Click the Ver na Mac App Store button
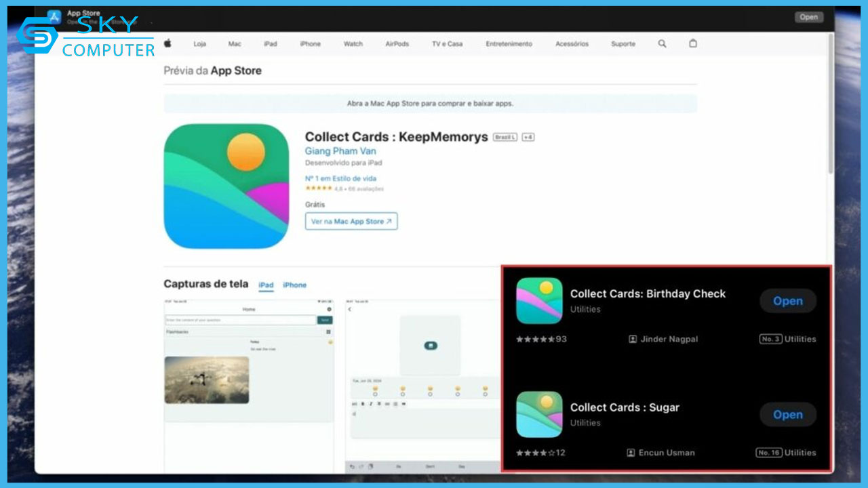Viewport: 868px width, 488px height. [351, 221]
